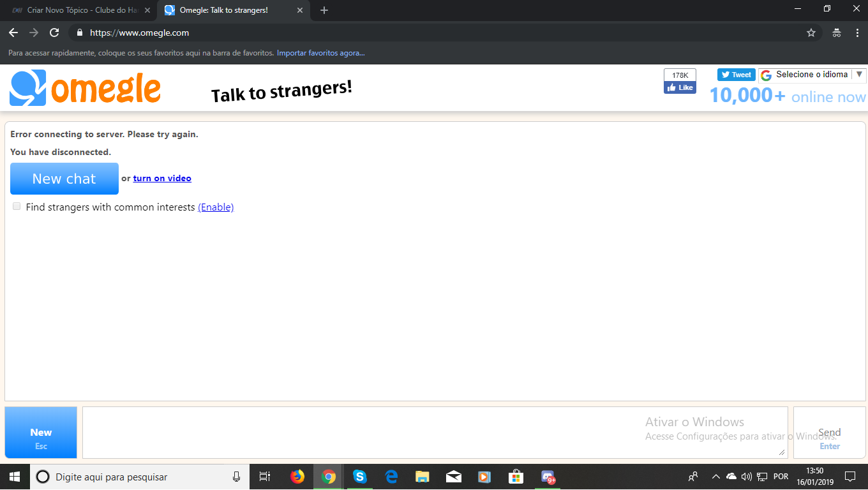Reload the Omegle page
Screen dimensions: 868x490
[x=54, y=33]
